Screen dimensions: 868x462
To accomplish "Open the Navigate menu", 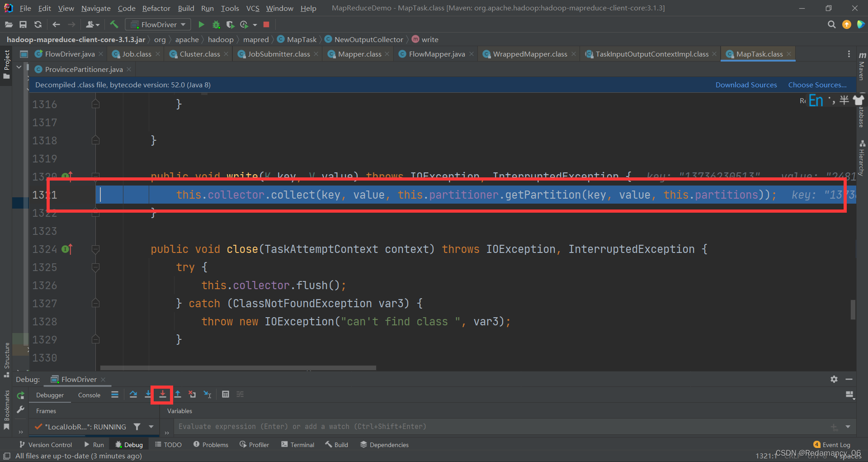I will [x=96, y=8].
